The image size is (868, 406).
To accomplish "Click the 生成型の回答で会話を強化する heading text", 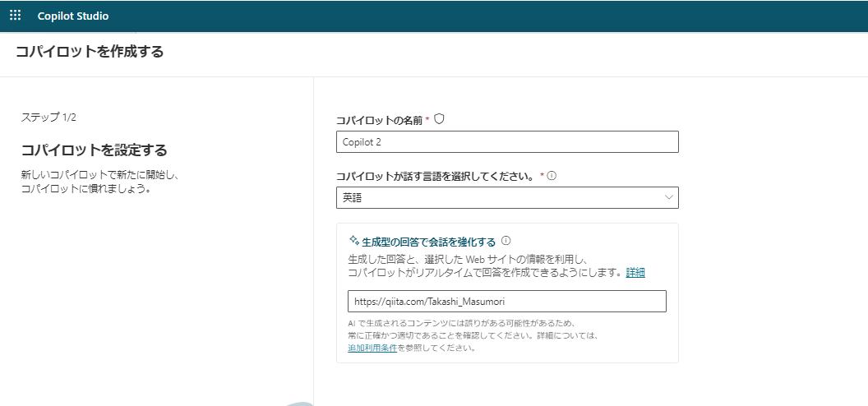I will pos(428,242).
